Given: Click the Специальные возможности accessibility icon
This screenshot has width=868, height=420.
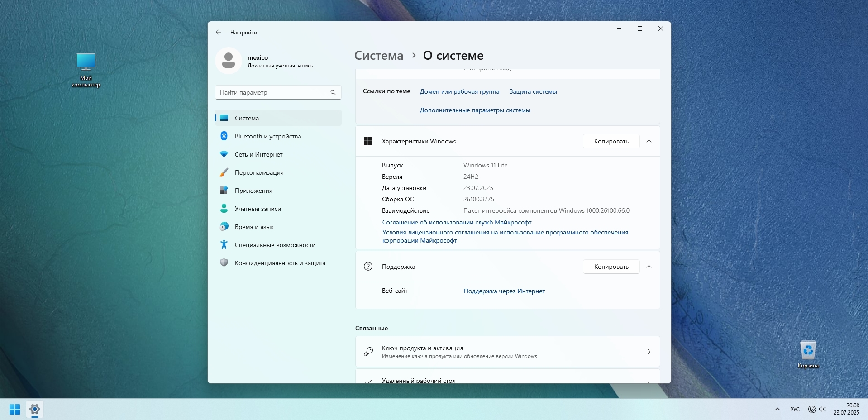Looking at the screenshot, I should click(x=224, y=245).
